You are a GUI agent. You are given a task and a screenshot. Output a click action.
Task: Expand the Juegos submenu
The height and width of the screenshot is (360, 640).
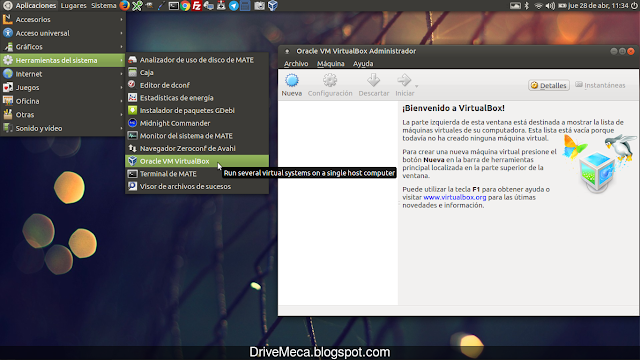pyautogui.click(x=62, y=87)
